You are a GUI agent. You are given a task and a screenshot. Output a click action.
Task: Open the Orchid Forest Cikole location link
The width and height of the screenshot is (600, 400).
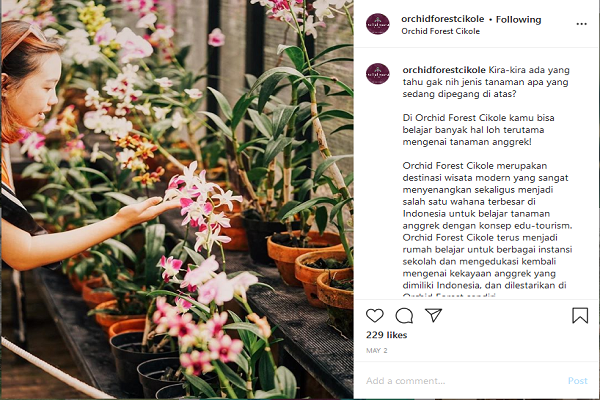pyautogui.click(x=440, y=31)
